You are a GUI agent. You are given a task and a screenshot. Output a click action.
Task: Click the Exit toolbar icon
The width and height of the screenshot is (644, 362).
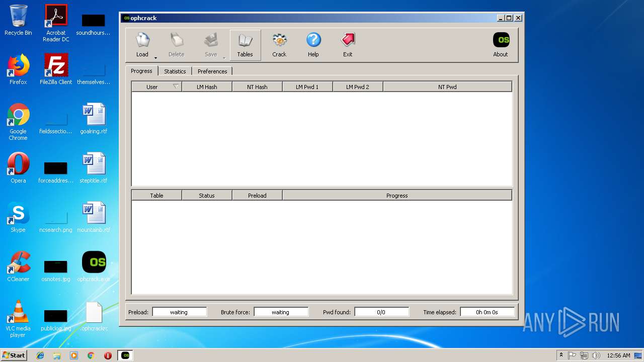(x=348, y=45)
